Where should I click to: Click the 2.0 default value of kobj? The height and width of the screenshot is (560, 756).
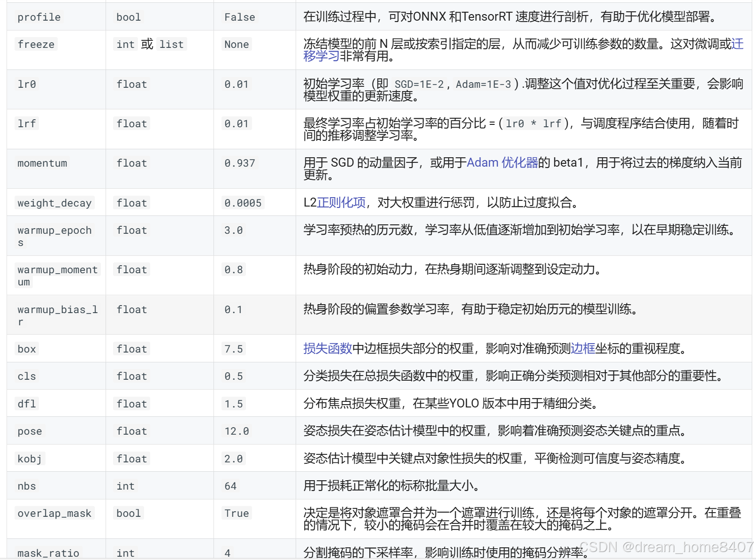pos(234,459)
